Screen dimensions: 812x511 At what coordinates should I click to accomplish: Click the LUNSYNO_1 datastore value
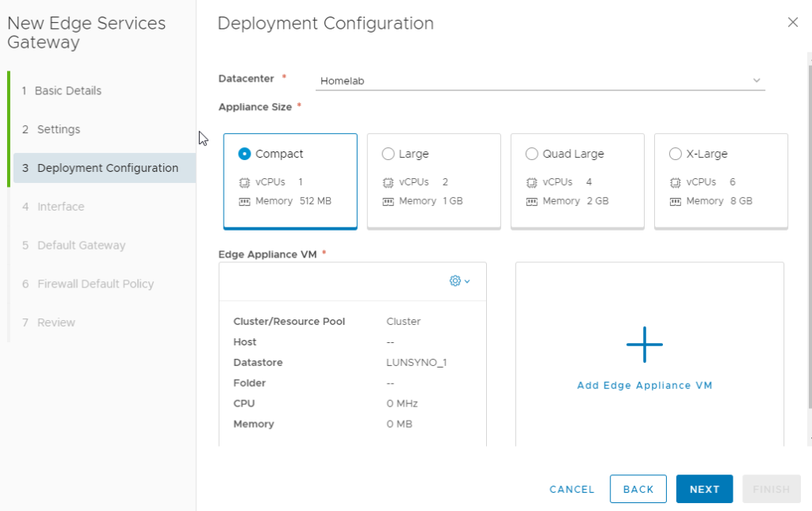[416, 363]
